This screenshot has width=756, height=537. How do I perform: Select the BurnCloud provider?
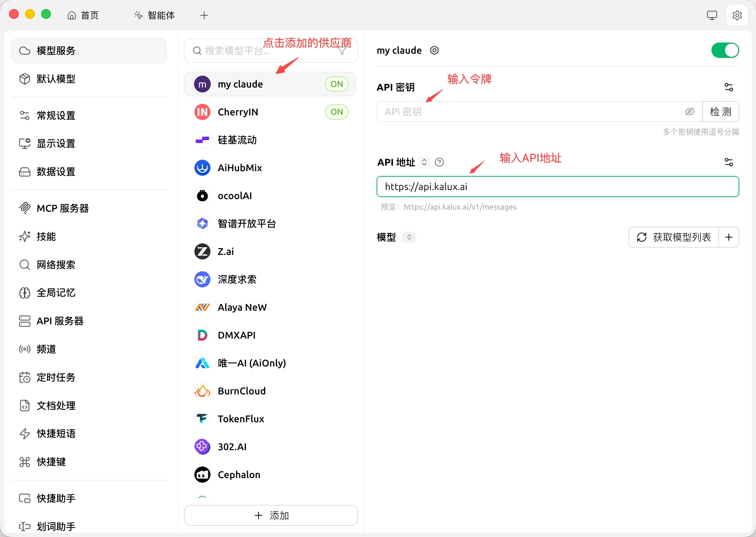270,391
